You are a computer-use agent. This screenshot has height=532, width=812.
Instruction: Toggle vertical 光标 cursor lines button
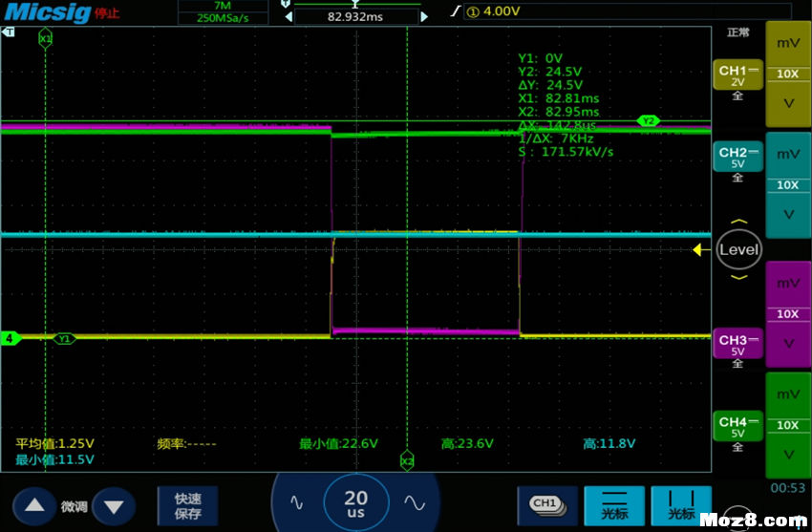[x=681, y=505]
